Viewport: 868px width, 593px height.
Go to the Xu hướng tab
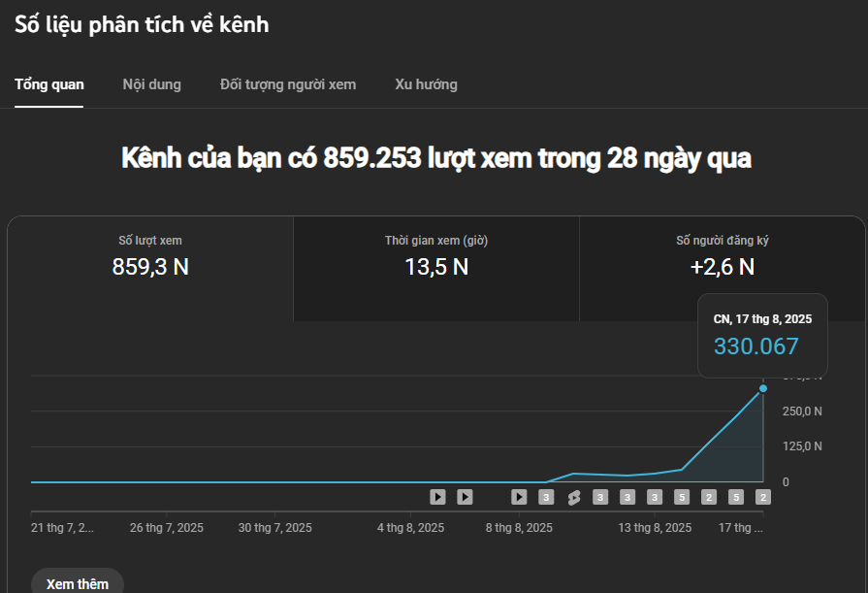click(426, 84)
